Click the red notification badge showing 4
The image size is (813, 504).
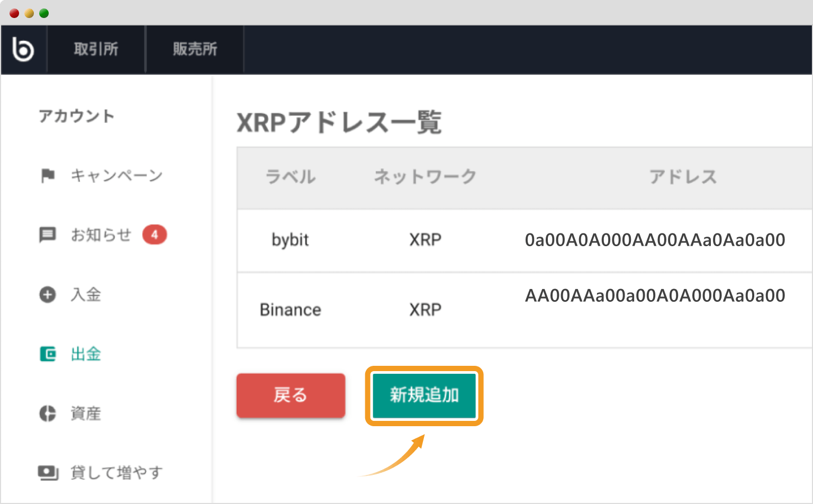coord(155,235)
